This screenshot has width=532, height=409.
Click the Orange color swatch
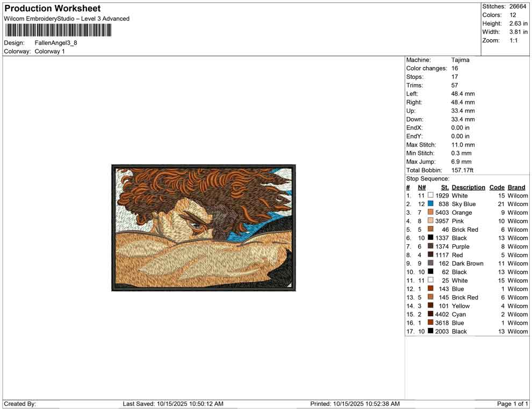[430, 212]
